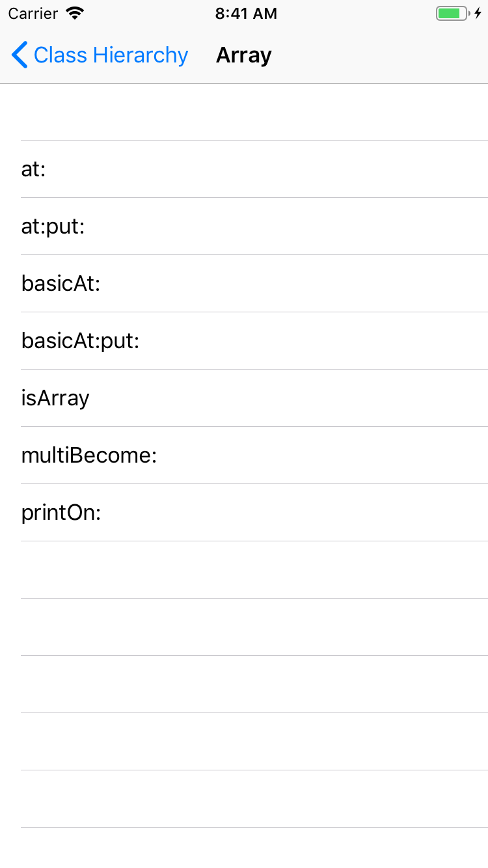
Task: Open the basicAt: method
Action: tap(244, 284)
